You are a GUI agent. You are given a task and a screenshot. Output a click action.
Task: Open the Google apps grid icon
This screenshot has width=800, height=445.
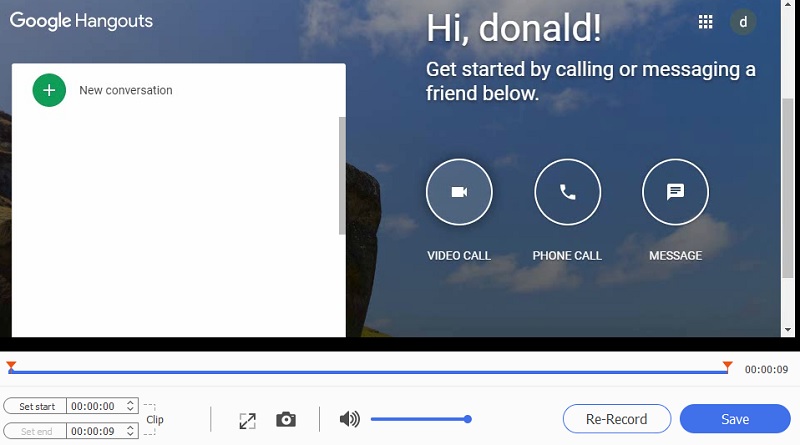click(x=706, y=22)
